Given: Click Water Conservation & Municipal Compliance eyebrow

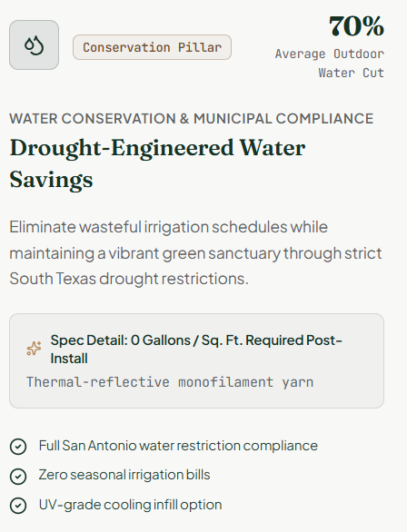Looking at the screenshot, I should (x=192, y=119).
